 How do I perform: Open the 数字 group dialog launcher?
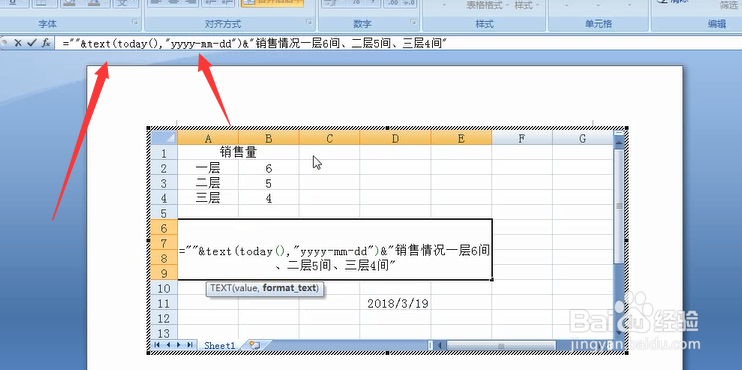pos(413,22)
